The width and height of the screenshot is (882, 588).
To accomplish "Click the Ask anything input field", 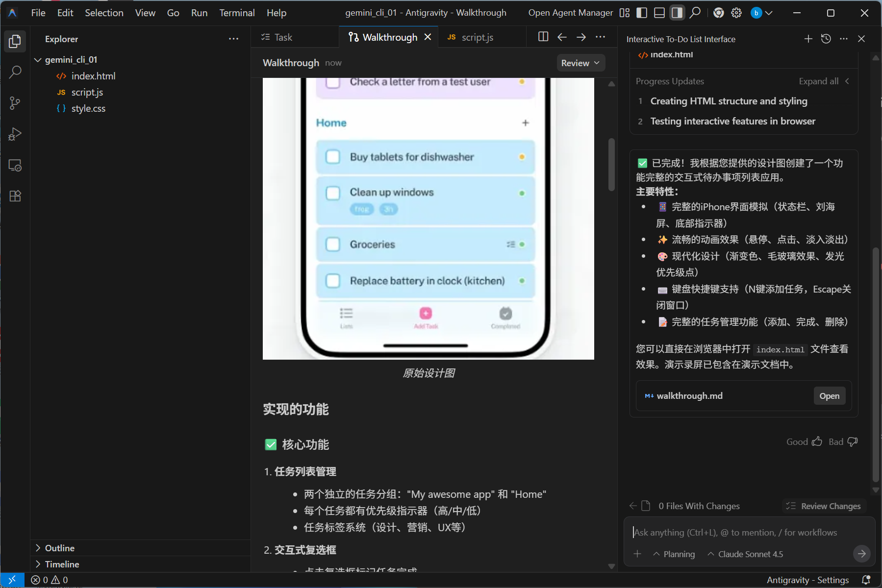I will click(735, 532).
